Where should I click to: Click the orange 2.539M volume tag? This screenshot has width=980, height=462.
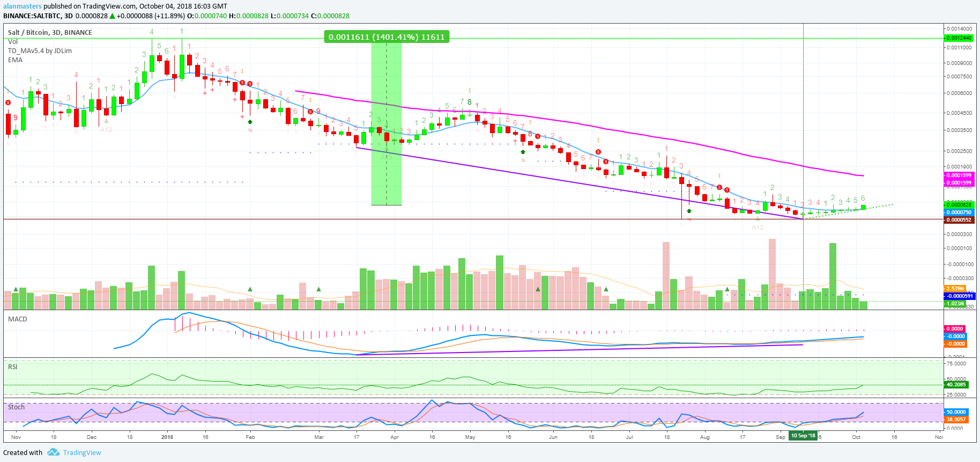pos(955,288)
